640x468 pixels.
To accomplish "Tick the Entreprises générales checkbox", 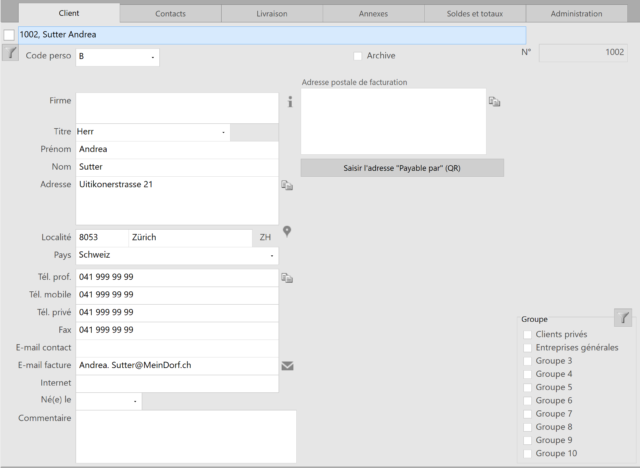I will 528,347.
